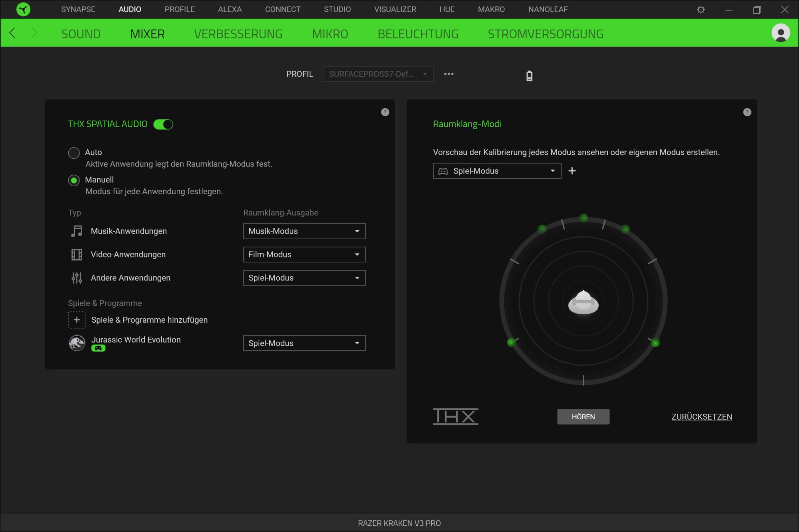The height and width of the screenshot is (532, 799).
Task: Open profile options three-dot menu
Action: click(x=449, y=74)
